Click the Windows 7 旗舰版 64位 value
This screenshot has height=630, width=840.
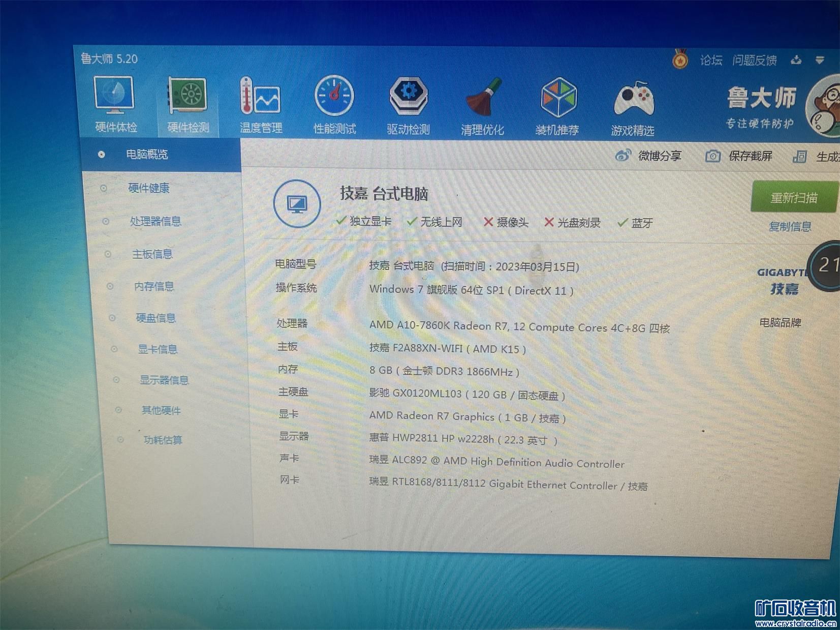(x=472, y=290)
